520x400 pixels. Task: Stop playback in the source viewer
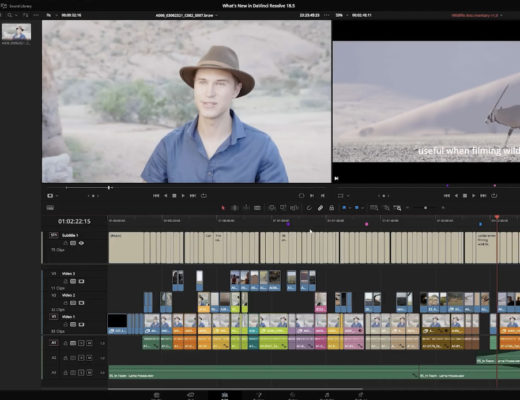(174, 196)
